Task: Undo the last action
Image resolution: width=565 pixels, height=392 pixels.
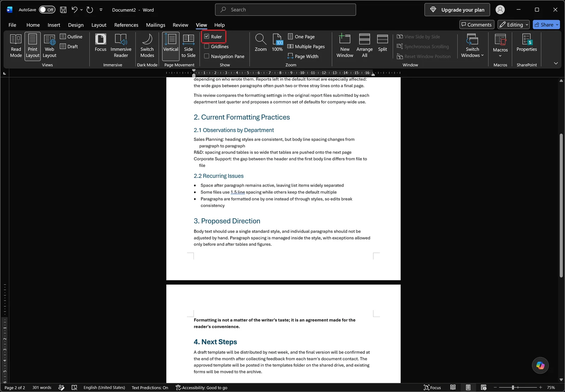Action: 75,10
